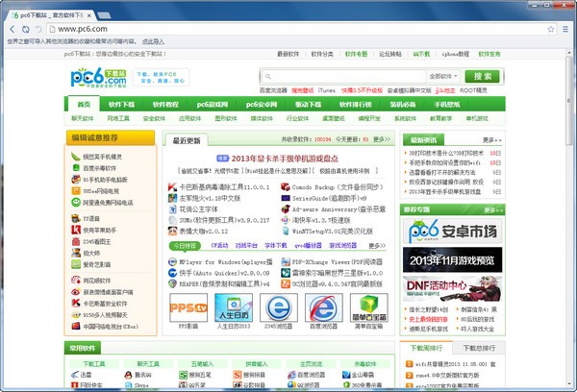Click the UC浏览器 orange icon

[286, 283]
